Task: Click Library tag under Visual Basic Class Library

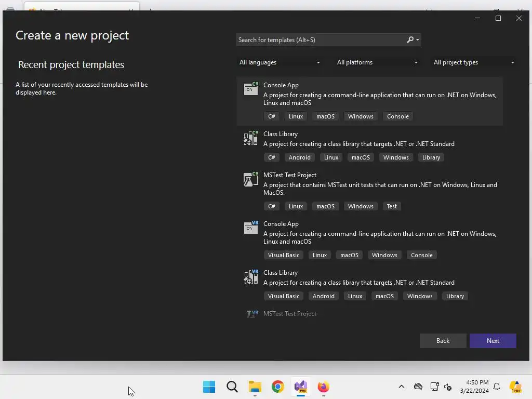Action: click(455, 296)
